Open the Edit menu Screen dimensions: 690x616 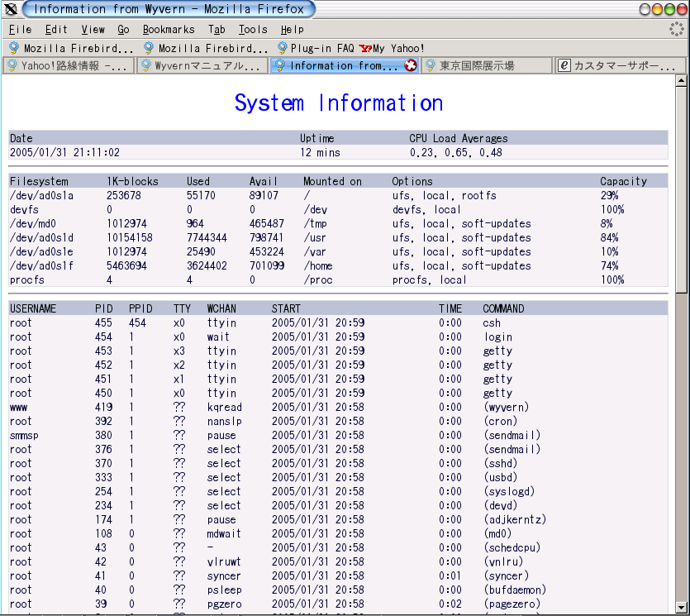coord(56,30)
